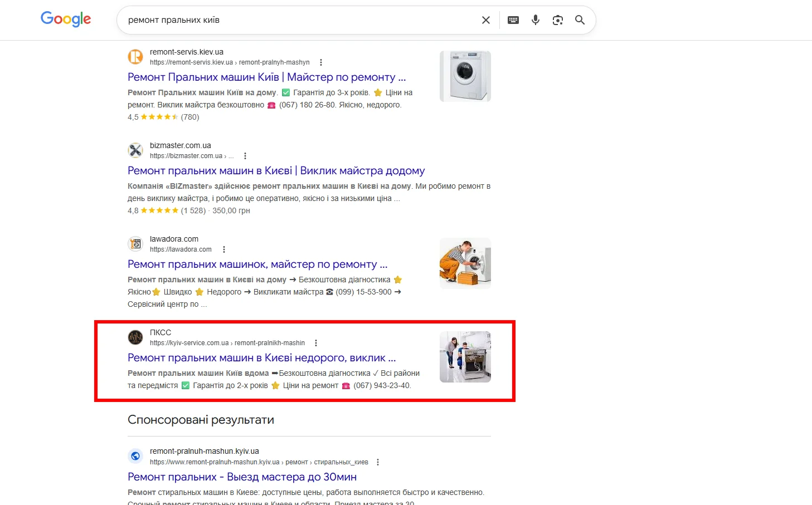Click the lawadora.com site favicon
812x505 pixels.
[x=135, y=243]
